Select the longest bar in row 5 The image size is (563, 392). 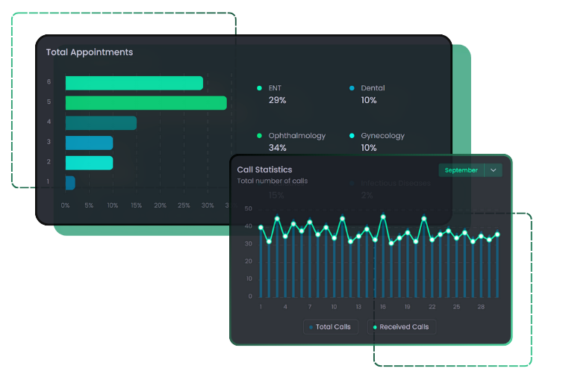click(146, 103)
